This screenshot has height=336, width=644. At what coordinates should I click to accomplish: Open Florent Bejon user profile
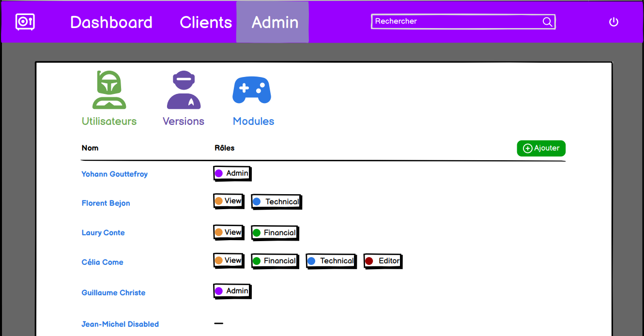106,203
